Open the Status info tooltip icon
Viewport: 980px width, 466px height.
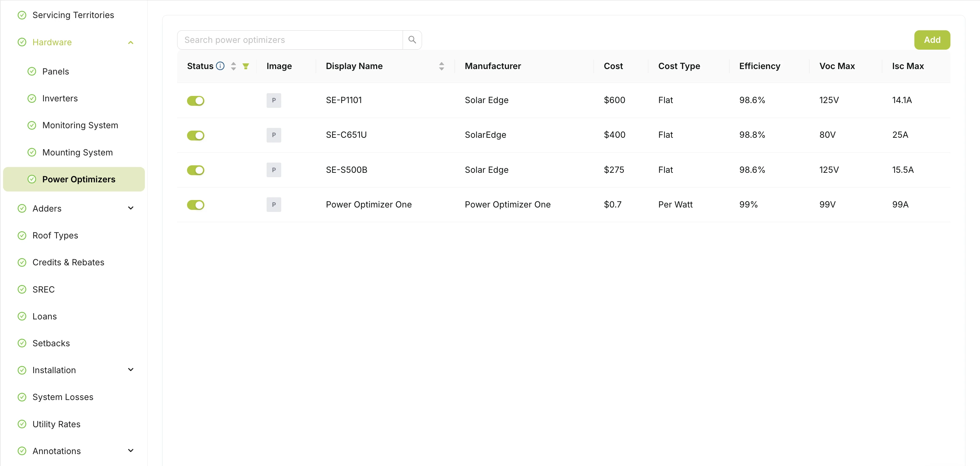click(x=220, y=66)
